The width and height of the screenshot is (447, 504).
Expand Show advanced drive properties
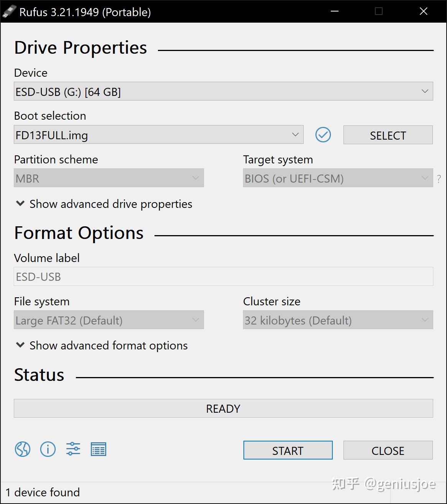tap(104, 204)
